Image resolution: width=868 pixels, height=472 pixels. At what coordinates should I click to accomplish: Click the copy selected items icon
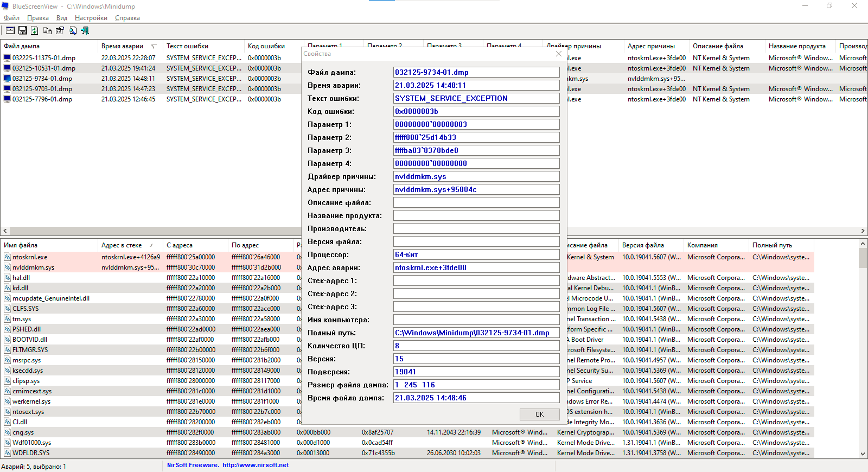(x=47, y=30)
